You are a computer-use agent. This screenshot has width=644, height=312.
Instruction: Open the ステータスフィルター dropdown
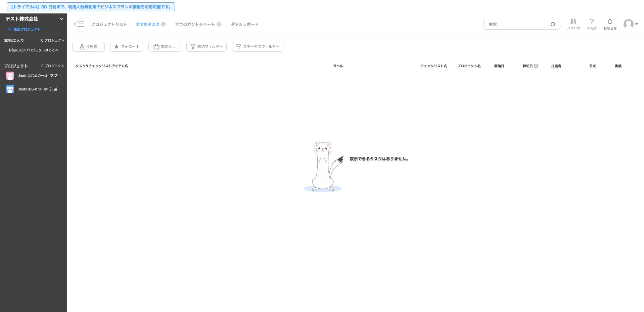258,47
